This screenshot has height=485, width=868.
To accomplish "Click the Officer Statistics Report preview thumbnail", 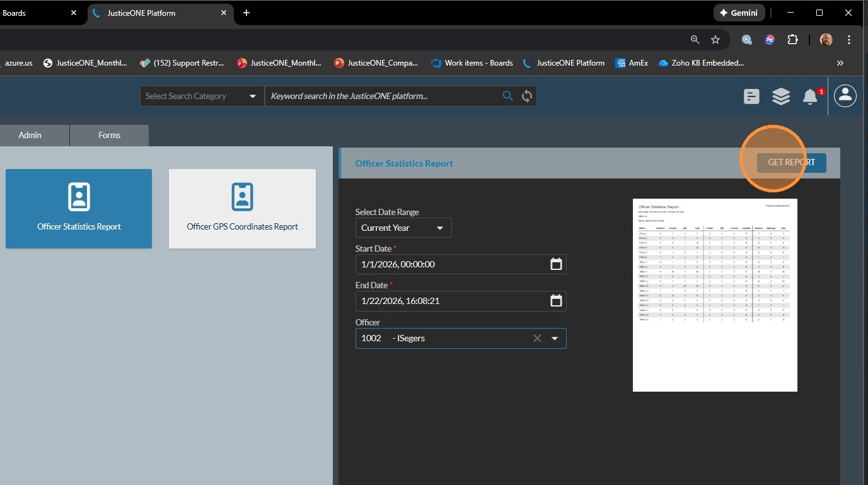I will (x=715, y=295).
